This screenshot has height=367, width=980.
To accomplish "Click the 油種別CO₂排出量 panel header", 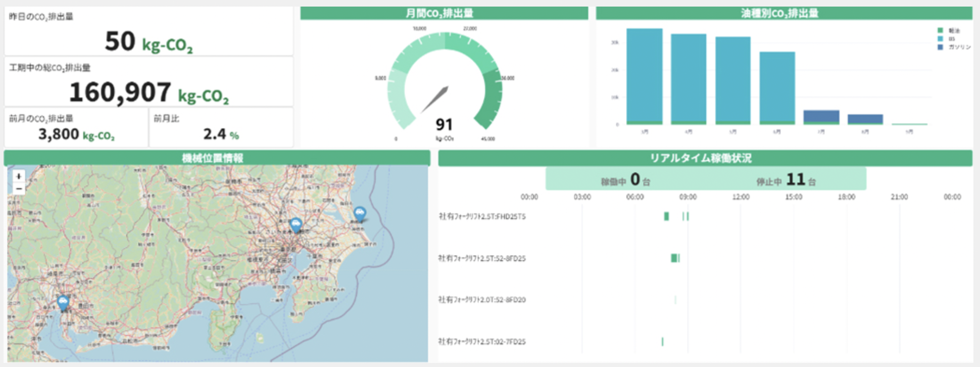I will click(x=783, y=13).
